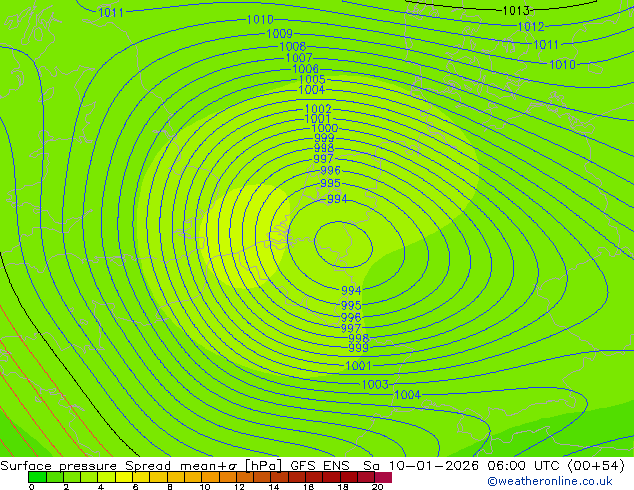Select the 1010 label at the upper right
Screen dimensions: 634x490
click(562, 64)
